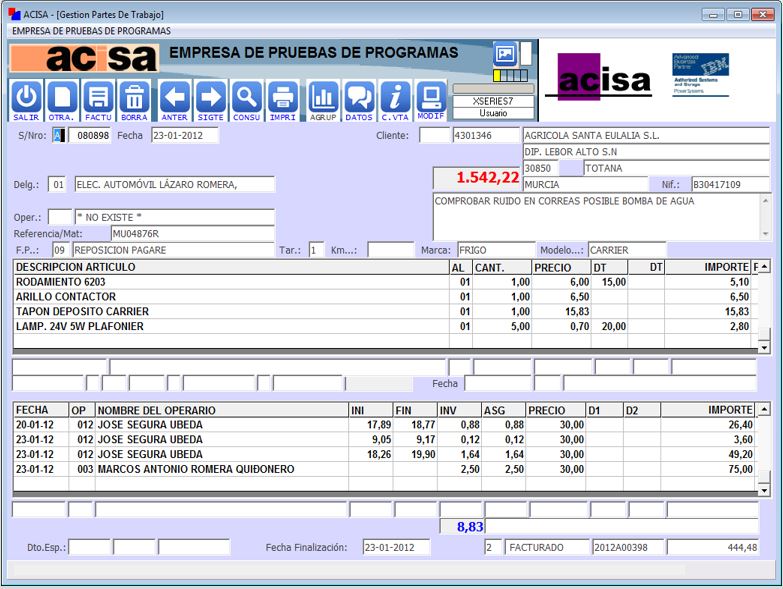The width and height of the screenshot is (783, 589).
Task: Click the invoice number 2012A00398 field
Action: coord(628,547)
